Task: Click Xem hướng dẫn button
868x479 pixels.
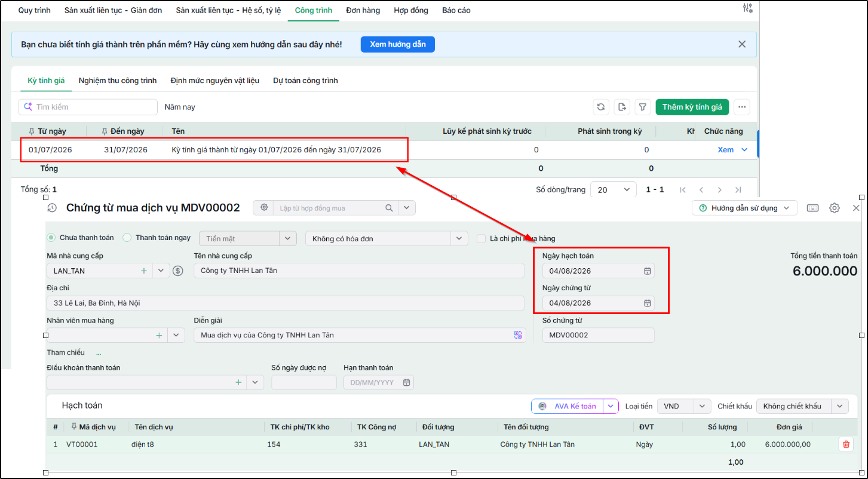Action: pos(398,44)
